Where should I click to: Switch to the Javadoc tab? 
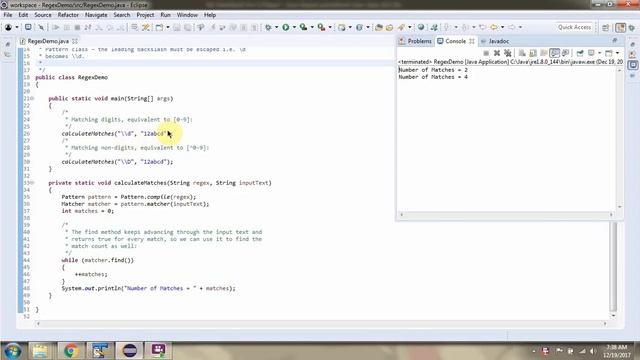coord(495,41)
